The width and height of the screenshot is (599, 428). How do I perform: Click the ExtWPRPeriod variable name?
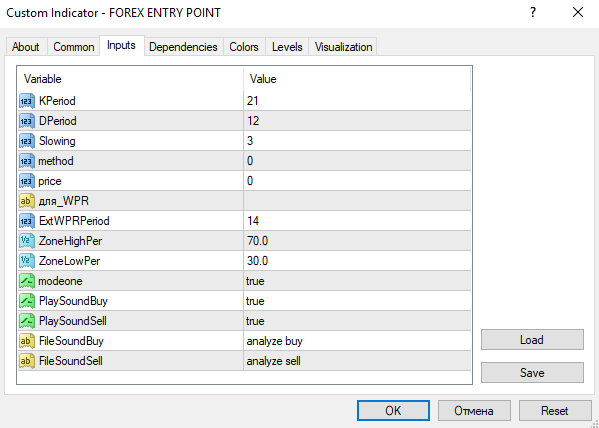74,221
